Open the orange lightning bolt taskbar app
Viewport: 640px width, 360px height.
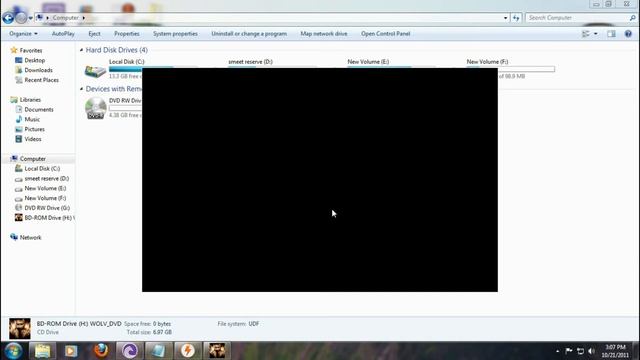tap(188, 351)
